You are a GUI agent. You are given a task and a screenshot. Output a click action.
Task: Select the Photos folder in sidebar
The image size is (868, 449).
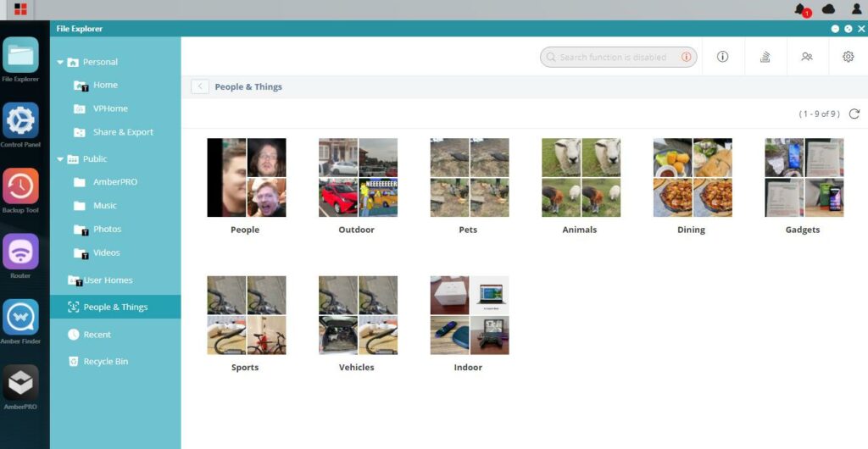pos(107,230)
